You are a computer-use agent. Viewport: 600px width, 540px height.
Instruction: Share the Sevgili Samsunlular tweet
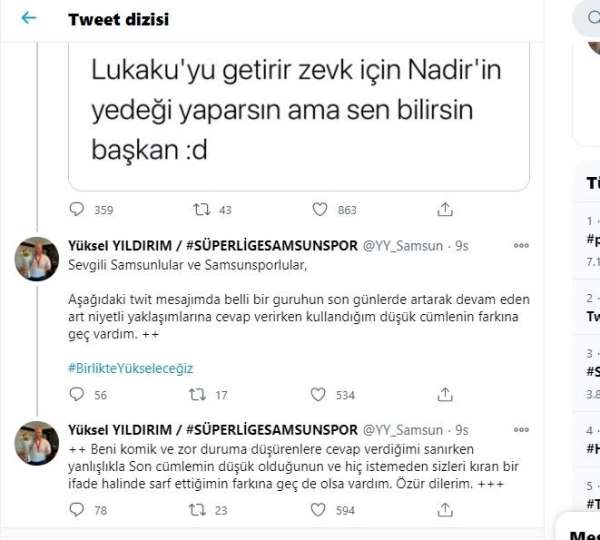click(445, 395)
